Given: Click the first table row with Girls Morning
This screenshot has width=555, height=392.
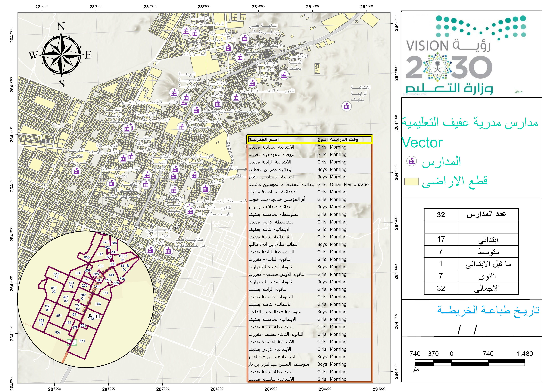Looking at the screenshot, I should pos(310,147).
